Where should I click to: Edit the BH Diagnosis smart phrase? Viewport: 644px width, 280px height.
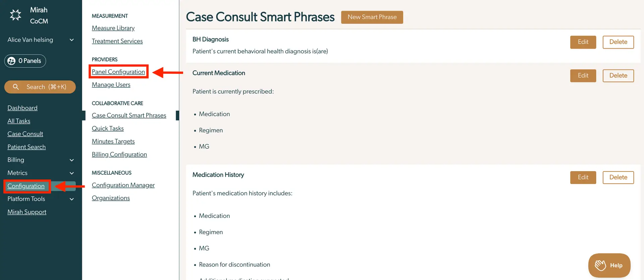click(583, 42)
